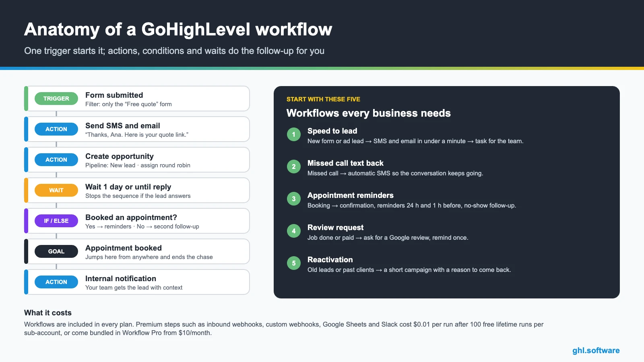The height and width of the screenshot is (362, 644).
Task: Click 'Stops the sequence if the lead answers' text
Action: click(138, 196)
